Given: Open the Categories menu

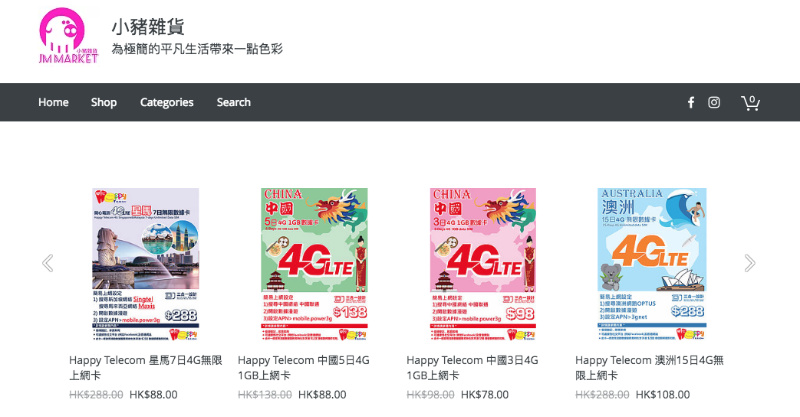Looking at the screenshot, I should (x=167, y=102).
